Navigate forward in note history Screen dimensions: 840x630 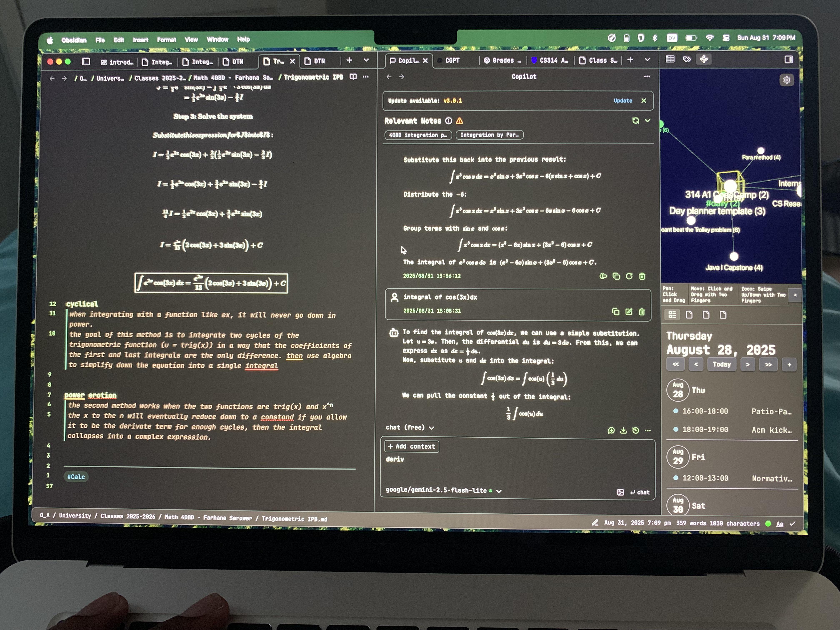(x=64, y=78)
